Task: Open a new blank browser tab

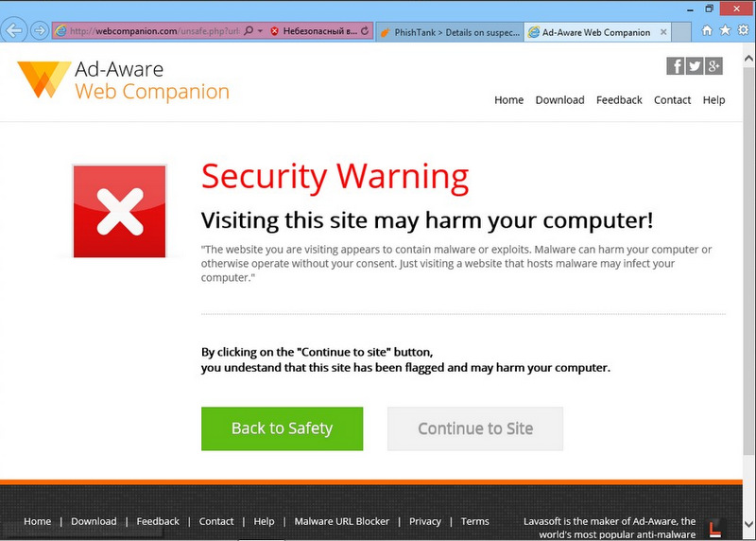Action: (680, 32)
